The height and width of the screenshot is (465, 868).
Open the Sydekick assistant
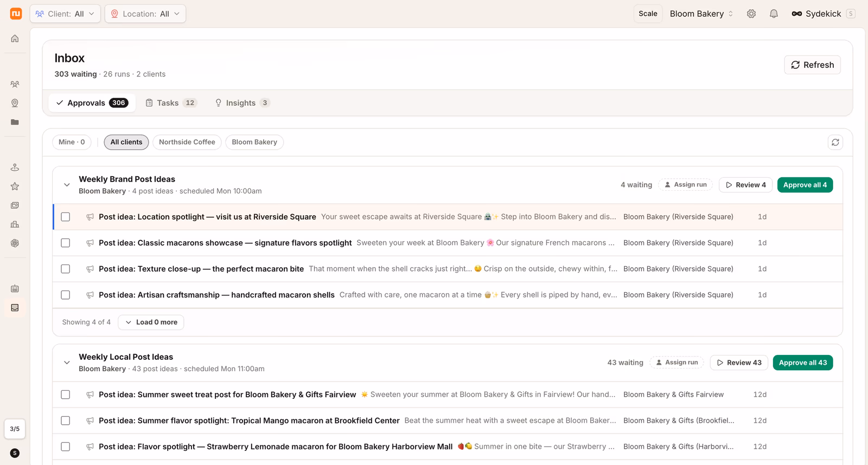click(823, 14)
